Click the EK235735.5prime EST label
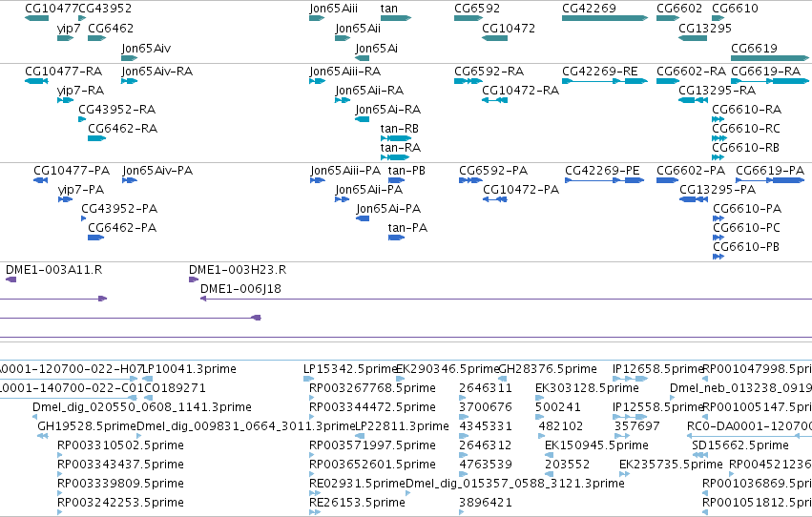 671,465
